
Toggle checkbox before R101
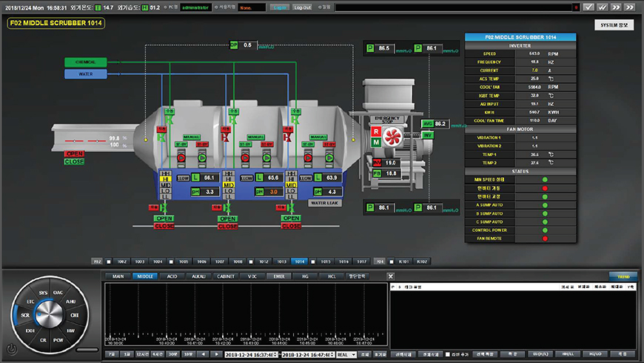pyautogui.click(x=392, y=262)
